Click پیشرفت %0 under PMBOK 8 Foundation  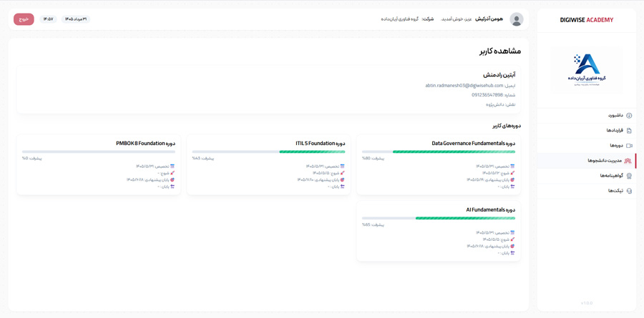coord(32,158)
